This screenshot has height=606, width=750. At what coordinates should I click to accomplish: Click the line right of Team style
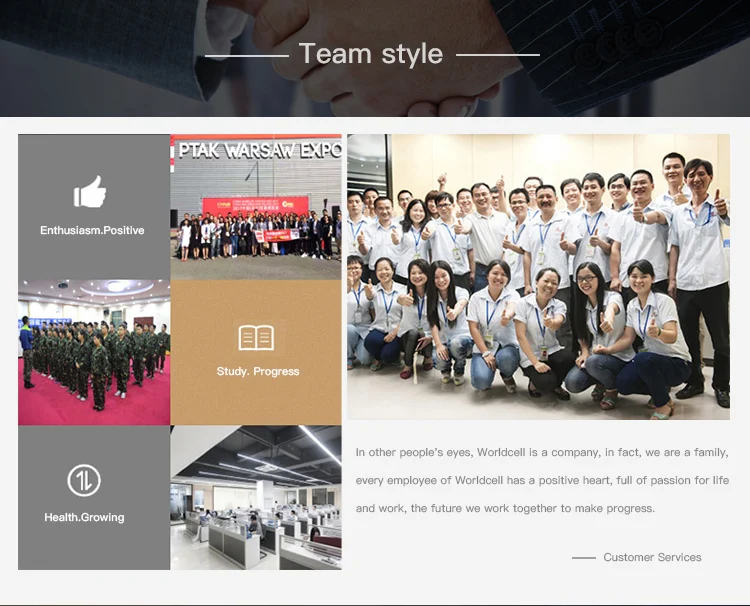coord(497,55)
